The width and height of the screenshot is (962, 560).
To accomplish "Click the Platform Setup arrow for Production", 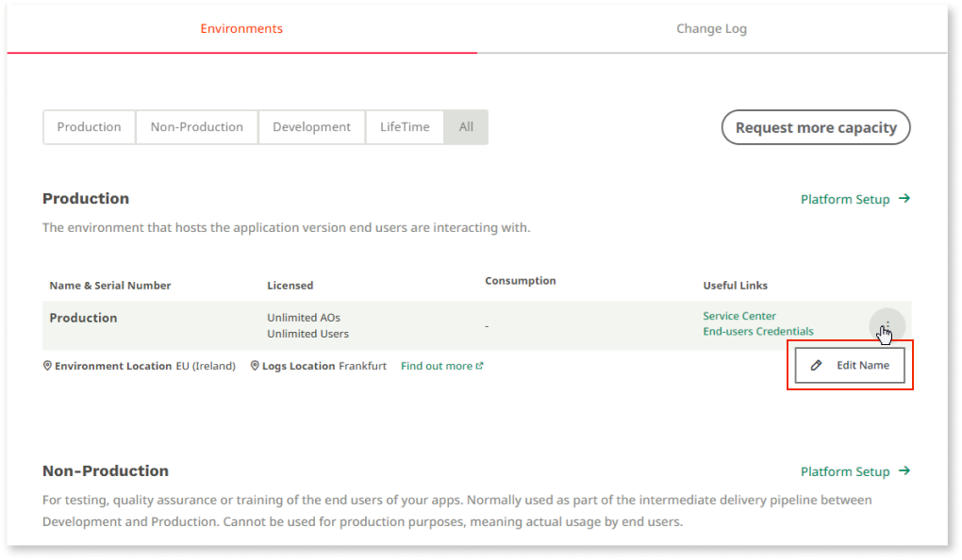I will 904,199.
